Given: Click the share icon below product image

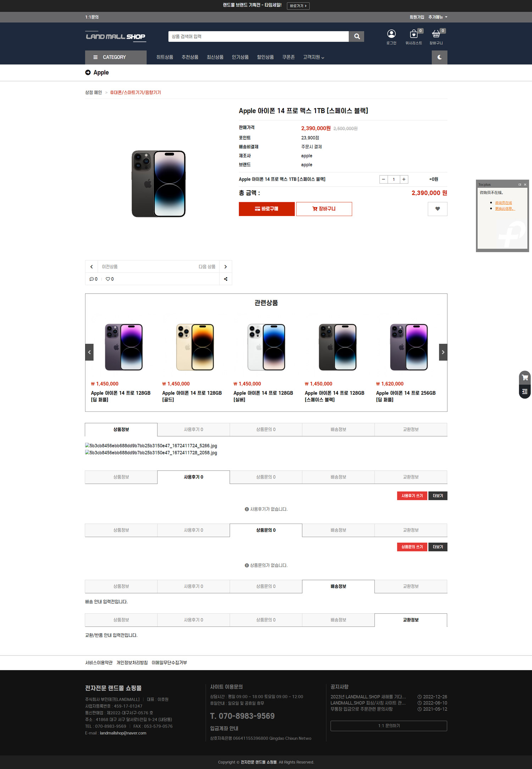Looking at the screenshot, I should point(226,279).
